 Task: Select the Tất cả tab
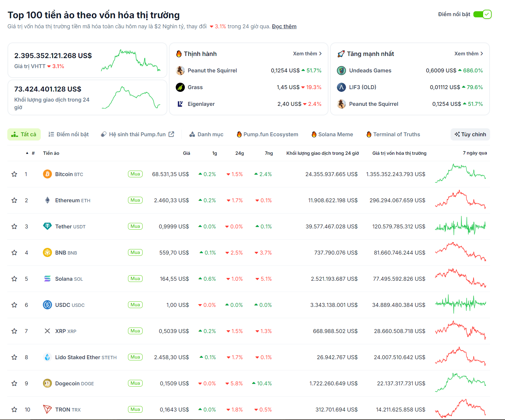click(x=24, y=134)
